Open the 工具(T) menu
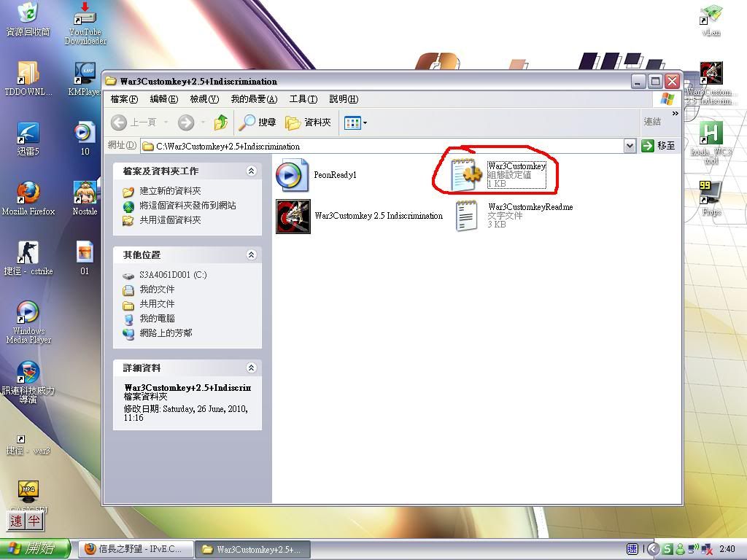 click(303, 99)
